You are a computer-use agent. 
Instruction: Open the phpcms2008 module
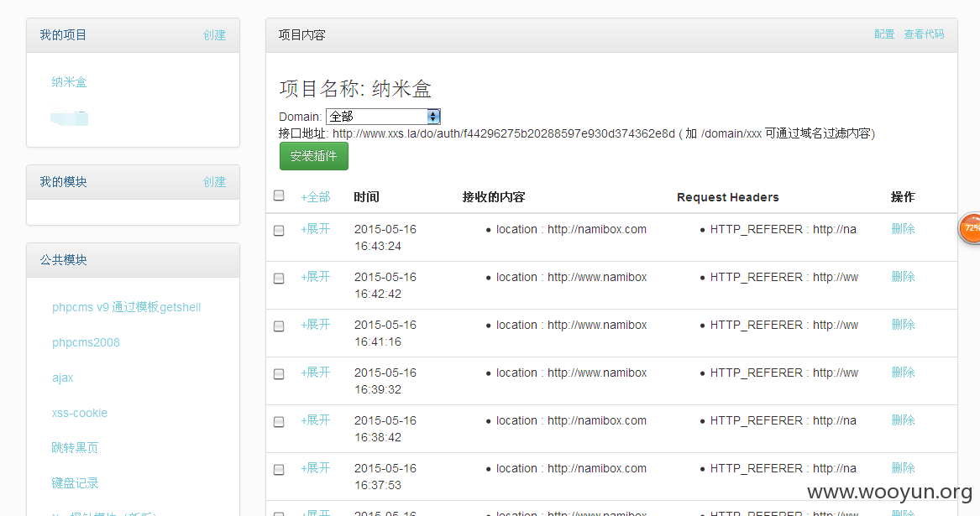point(86,342)
